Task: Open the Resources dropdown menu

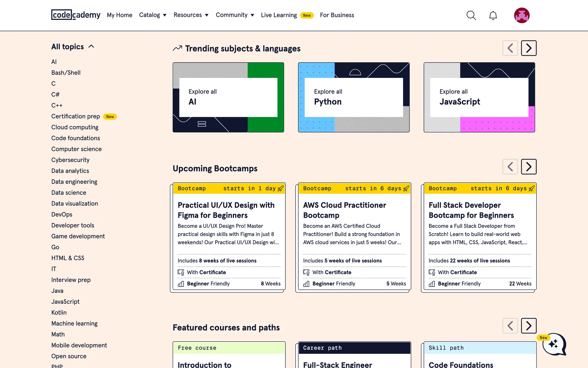Action: pos(191,15)
